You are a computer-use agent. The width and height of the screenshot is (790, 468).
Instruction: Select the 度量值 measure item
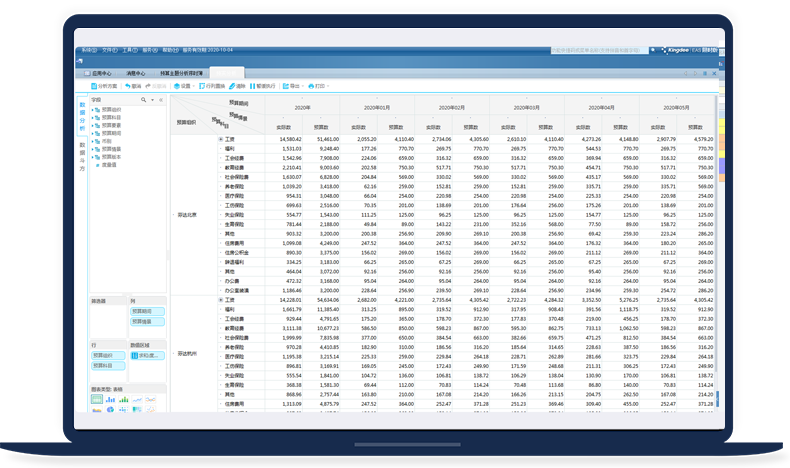coord(109,165)
